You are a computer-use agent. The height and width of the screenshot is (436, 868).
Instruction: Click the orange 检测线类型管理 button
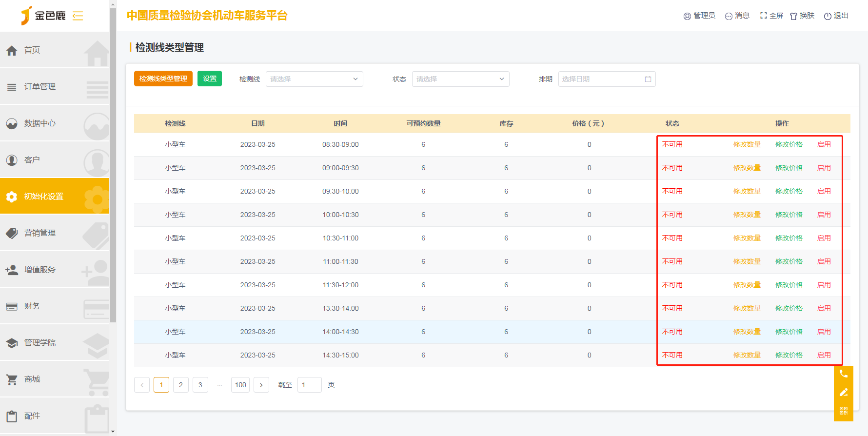tap(163, 79)
